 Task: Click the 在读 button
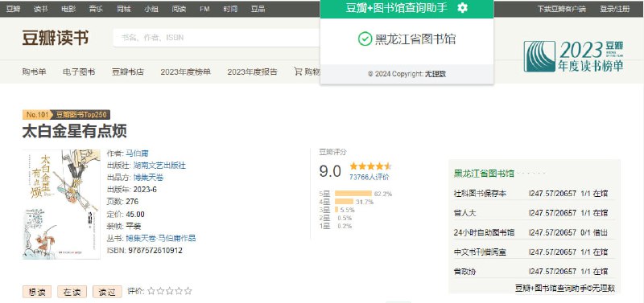72,292
